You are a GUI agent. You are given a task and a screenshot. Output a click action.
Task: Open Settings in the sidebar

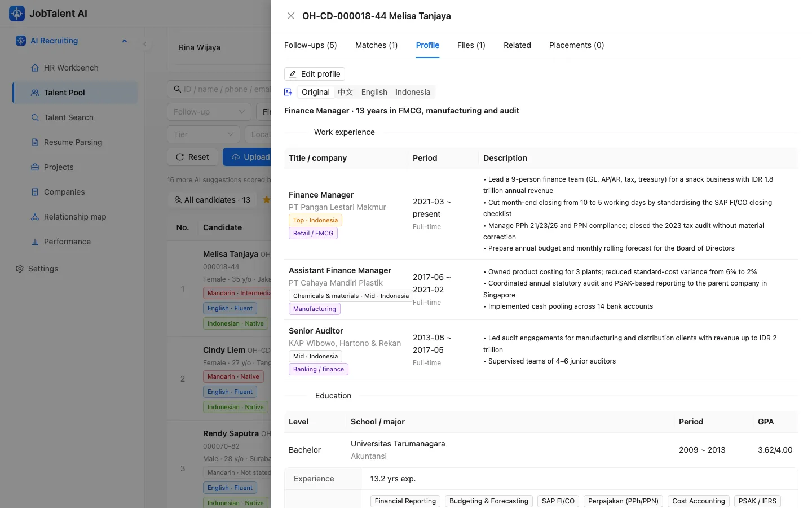[x=43, y=269]
